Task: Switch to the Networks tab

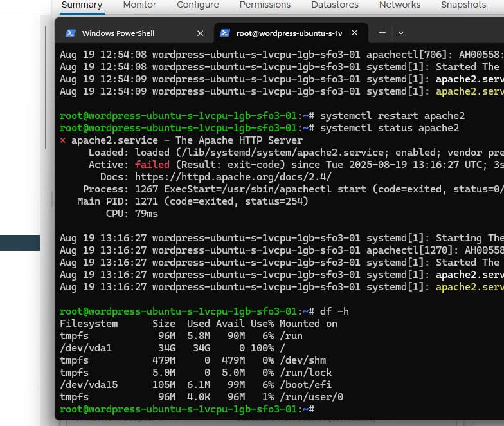Action: [400, 5]
